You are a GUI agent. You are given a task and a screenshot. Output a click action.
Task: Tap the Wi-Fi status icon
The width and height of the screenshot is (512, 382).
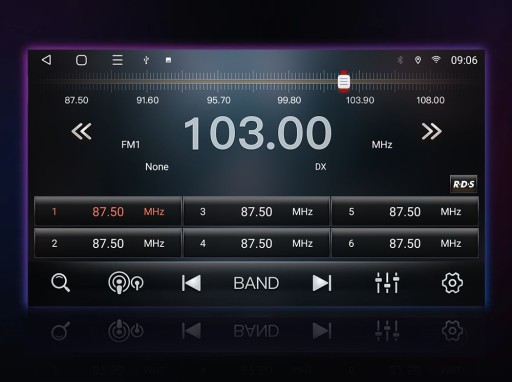click(436, 60)
